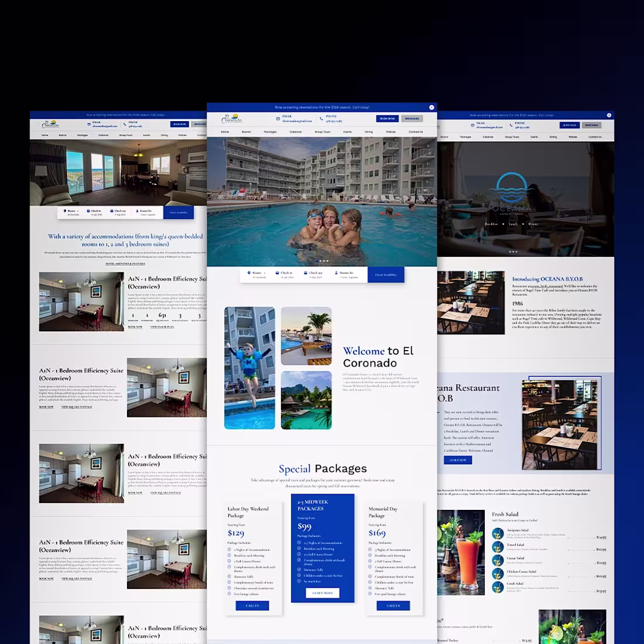Click the boy jumping into pool thumbnail
This screenshot has height=644, width=644.
249,368
